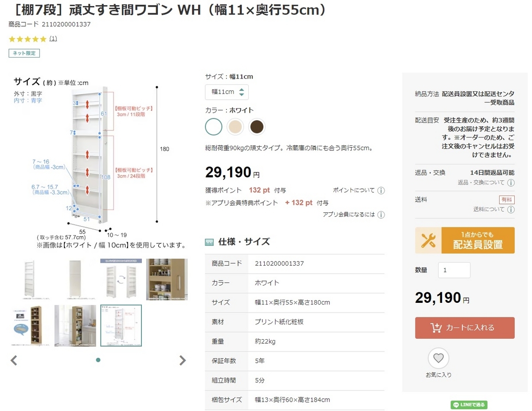Open the 幅11cm size dropdown

point(227,92)
